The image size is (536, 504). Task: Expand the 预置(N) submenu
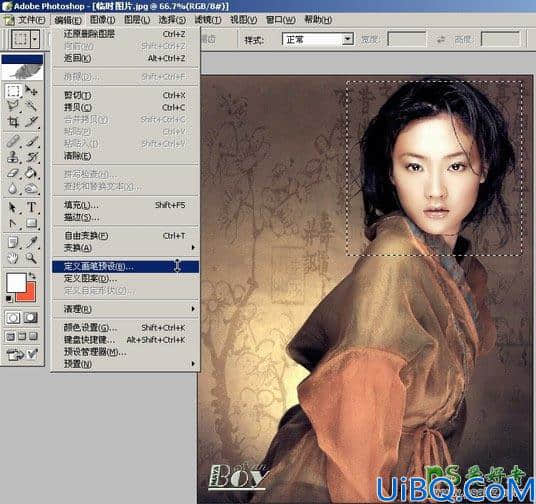[x=125, y=364]
